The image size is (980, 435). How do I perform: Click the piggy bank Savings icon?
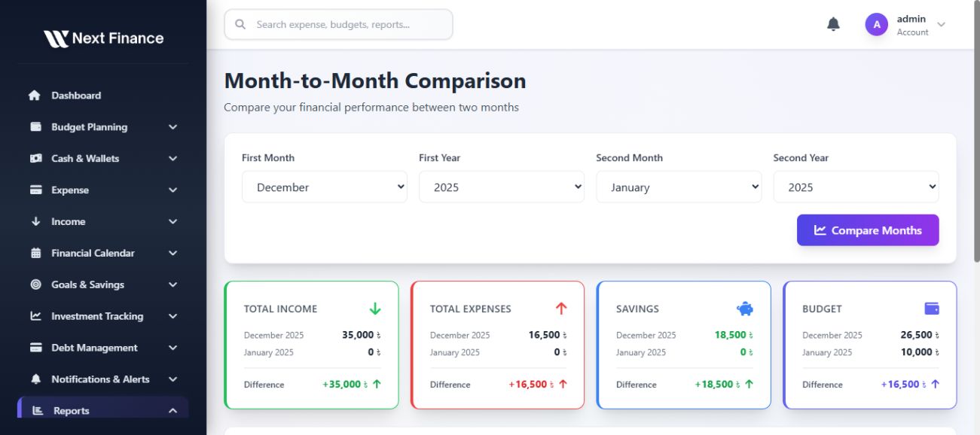pyautogui.click(x=744, y=309)
